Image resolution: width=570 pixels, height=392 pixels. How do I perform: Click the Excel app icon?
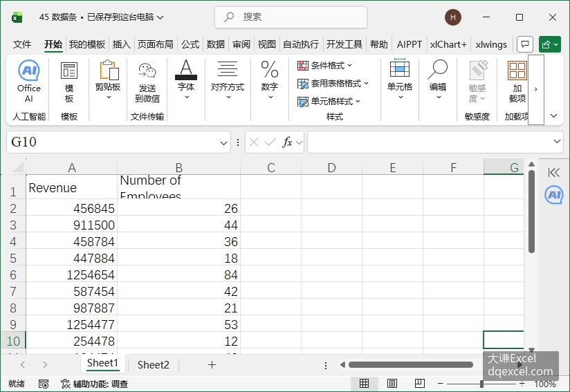tap(17, 17)
